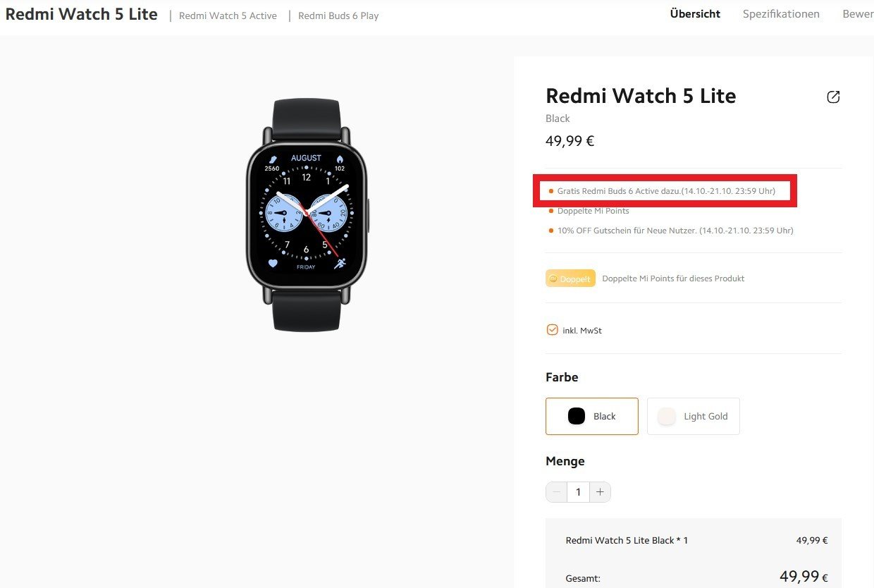Select the Light Gold color option
The image size is (874, 588).
(693, 416)
